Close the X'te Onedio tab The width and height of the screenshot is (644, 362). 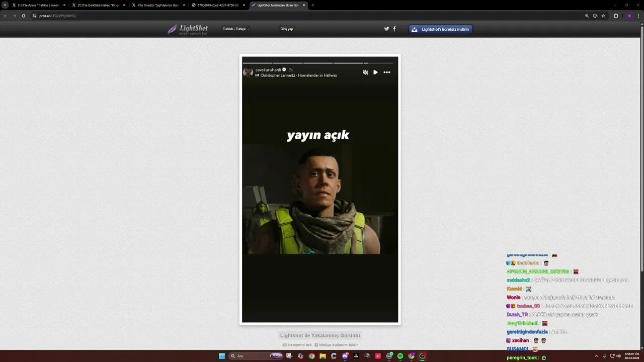pyautogui.click(x=184, y=5)
